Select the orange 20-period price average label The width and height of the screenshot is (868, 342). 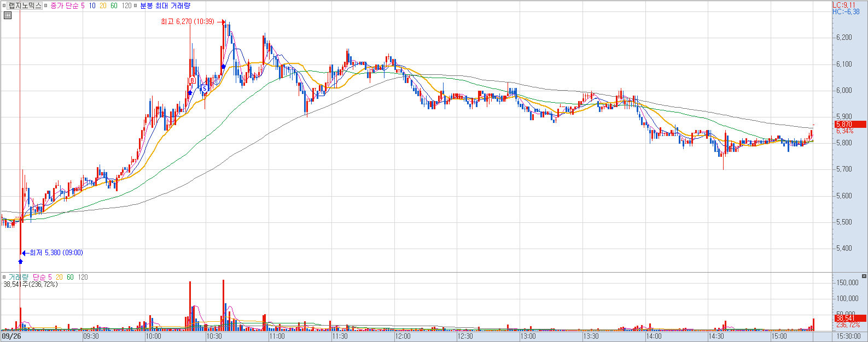click(103, 5)
